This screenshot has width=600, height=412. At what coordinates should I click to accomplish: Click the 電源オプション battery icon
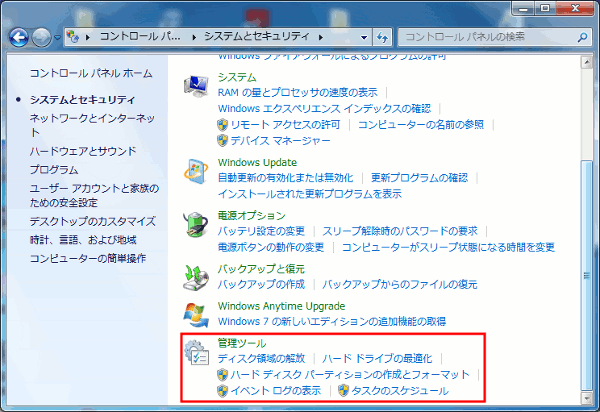199,224
